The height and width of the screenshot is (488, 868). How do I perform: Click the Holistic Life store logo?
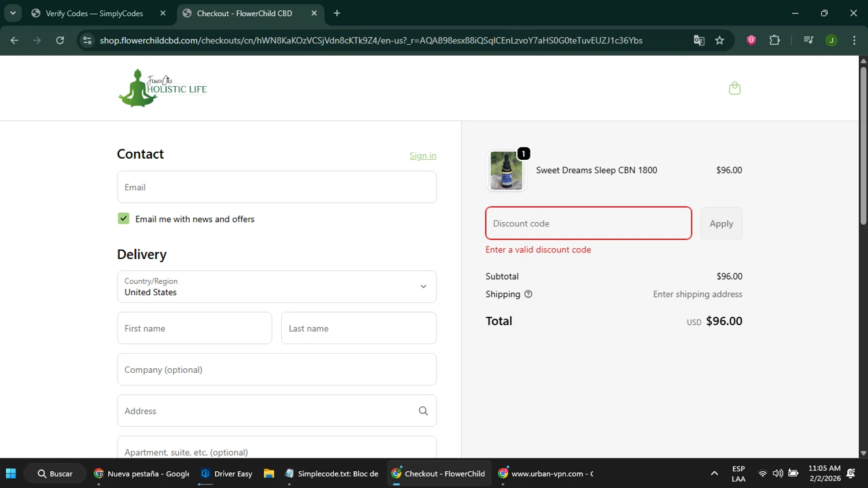[163, 88]
